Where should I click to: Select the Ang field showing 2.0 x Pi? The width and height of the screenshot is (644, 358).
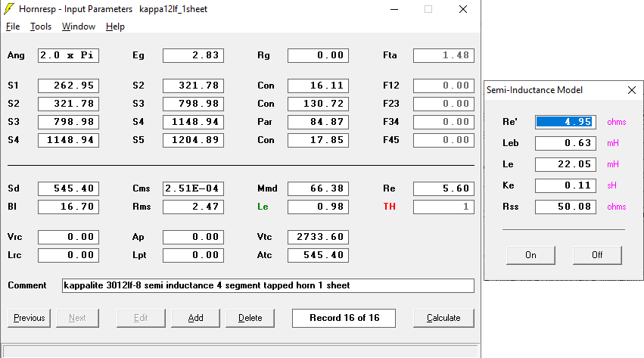[68, 55]
